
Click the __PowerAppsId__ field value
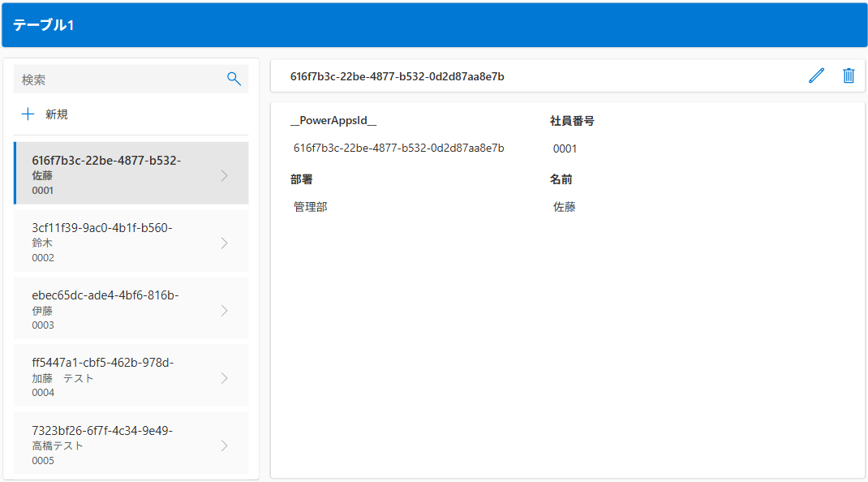tap(398, 148)
